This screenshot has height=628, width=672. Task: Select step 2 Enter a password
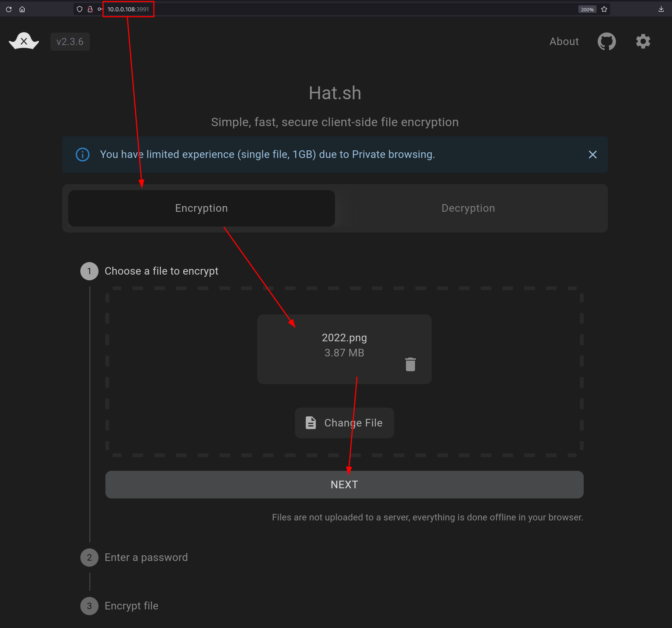point(134,558)
